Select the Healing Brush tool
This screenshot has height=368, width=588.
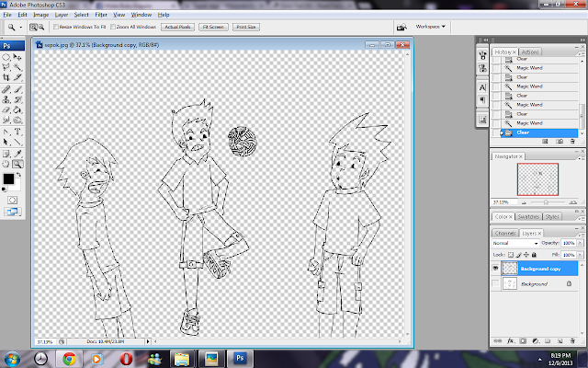6,90
